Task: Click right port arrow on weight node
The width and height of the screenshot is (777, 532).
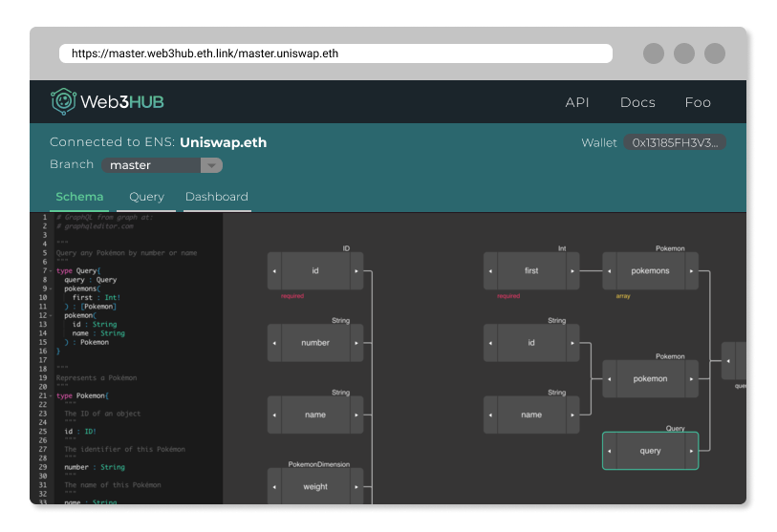Action: [356, 486]
